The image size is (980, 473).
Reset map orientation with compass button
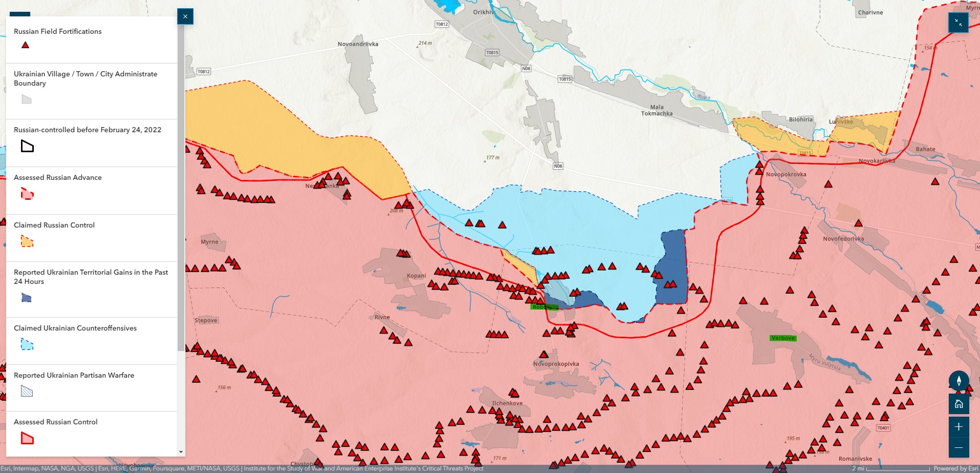(958, 381)
